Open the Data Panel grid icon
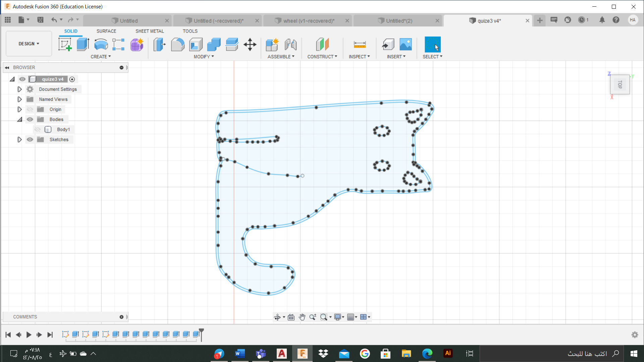 [x=8, y=20]
